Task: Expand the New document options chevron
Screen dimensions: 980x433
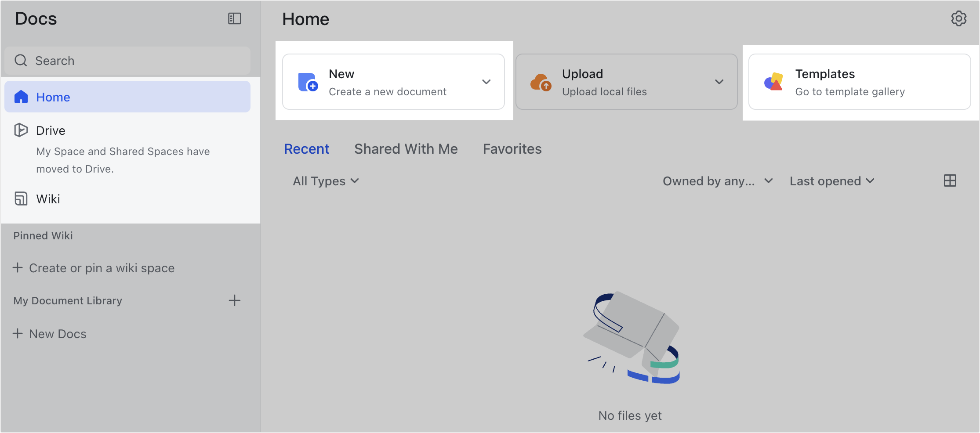Action: click(486, 82)
